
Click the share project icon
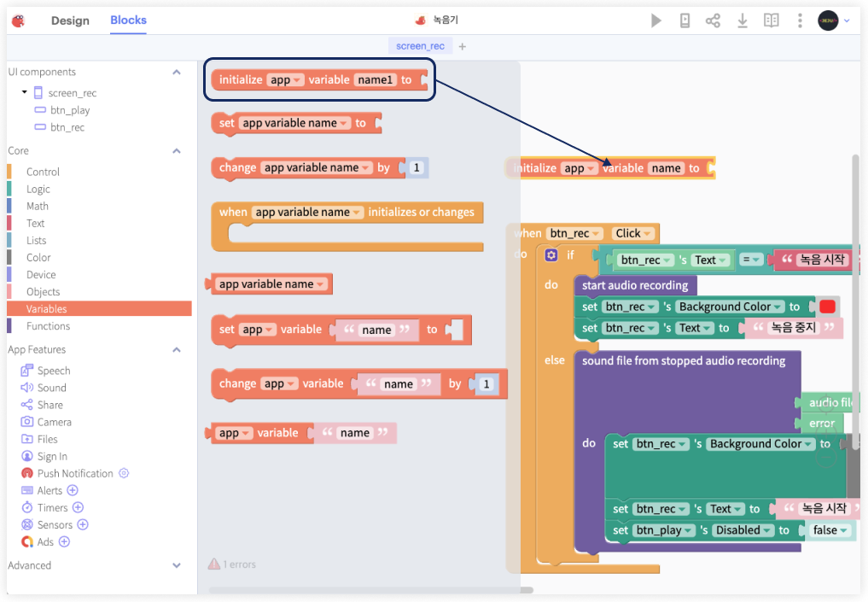(713, 21)
